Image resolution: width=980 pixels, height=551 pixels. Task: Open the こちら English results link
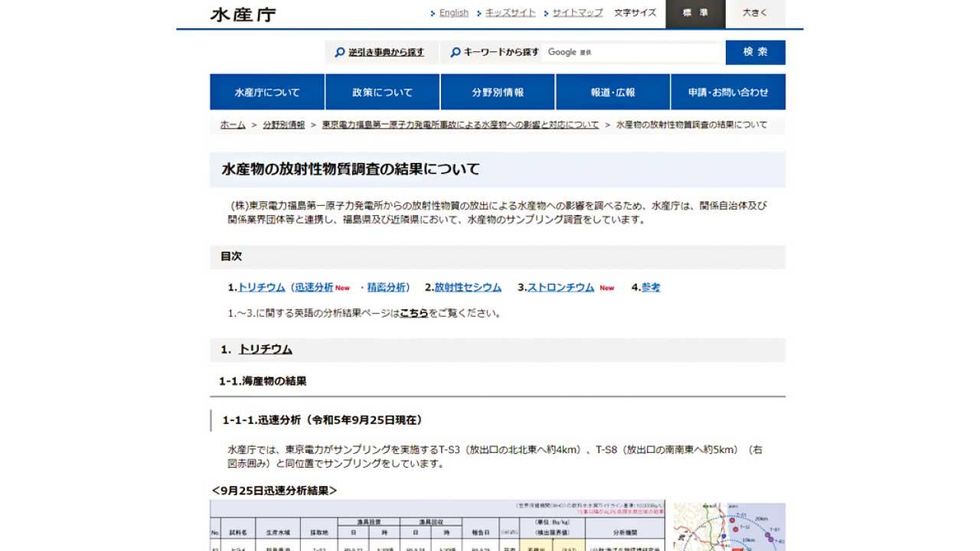[413, 313]
